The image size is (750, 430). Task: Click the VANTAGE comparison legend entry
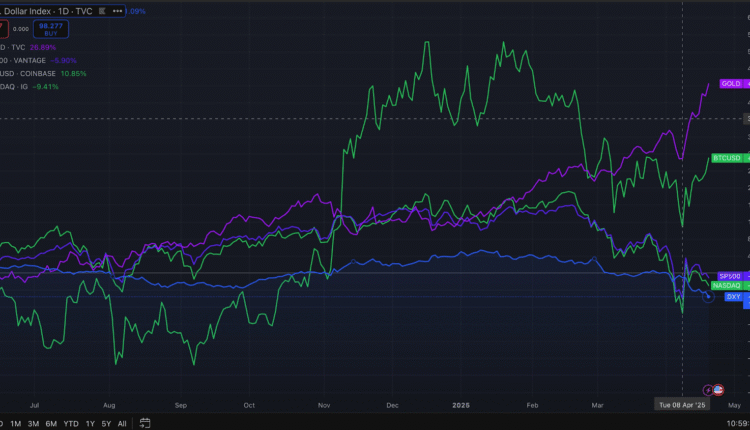tap(37, 59)
